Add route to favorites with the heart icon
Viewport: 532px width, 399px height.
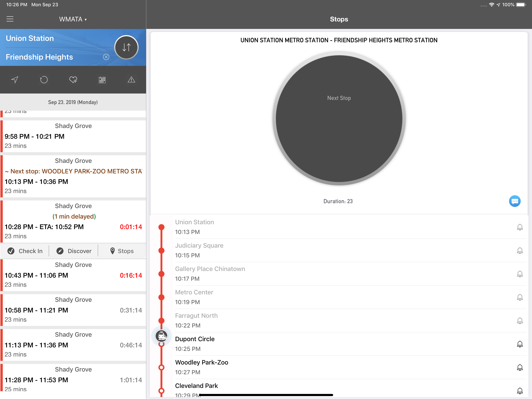(73, 80)
